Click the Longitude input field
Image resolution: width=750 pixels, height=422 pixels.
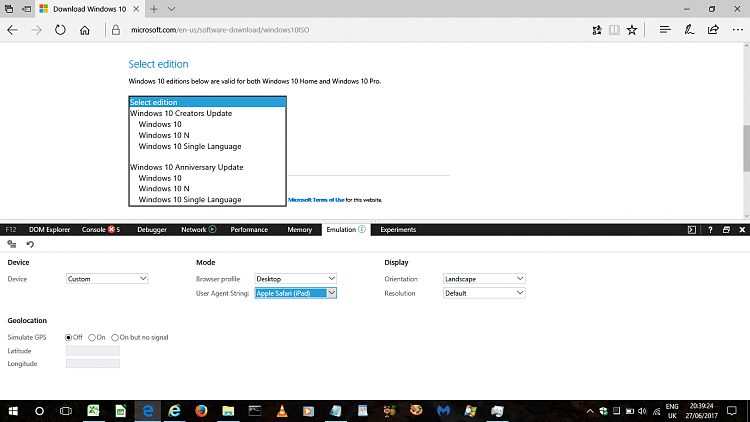click(x=93, y=364)
